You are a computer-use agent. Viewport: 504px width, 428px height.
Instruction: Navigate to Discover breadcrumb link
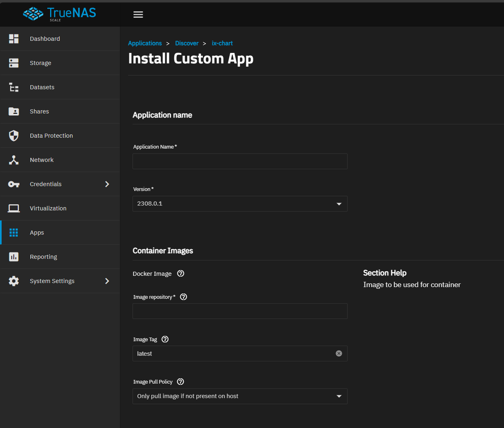click(187, 43)
